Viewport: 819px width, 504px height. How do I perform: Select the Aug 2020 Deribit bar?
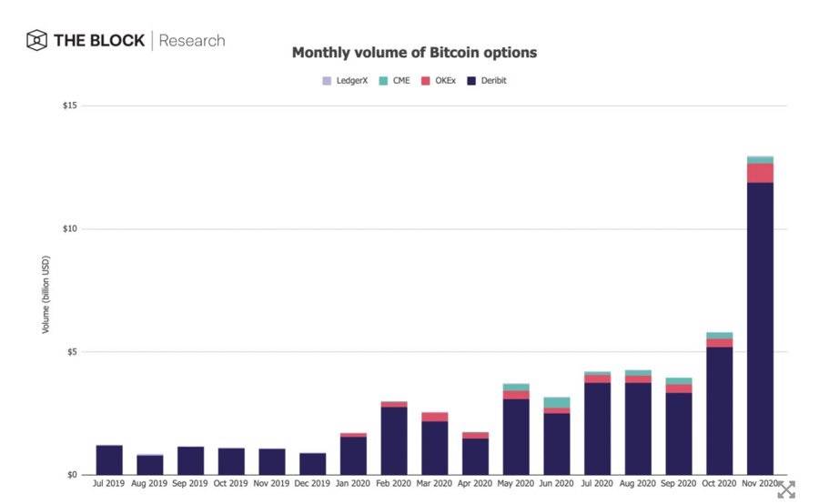638,428
